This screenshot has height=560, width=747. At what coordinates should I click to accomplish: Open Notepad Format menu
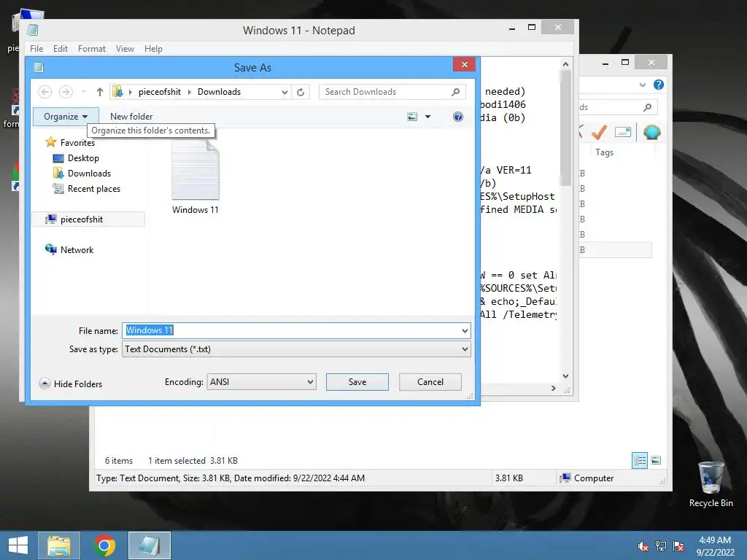[91, 49]
